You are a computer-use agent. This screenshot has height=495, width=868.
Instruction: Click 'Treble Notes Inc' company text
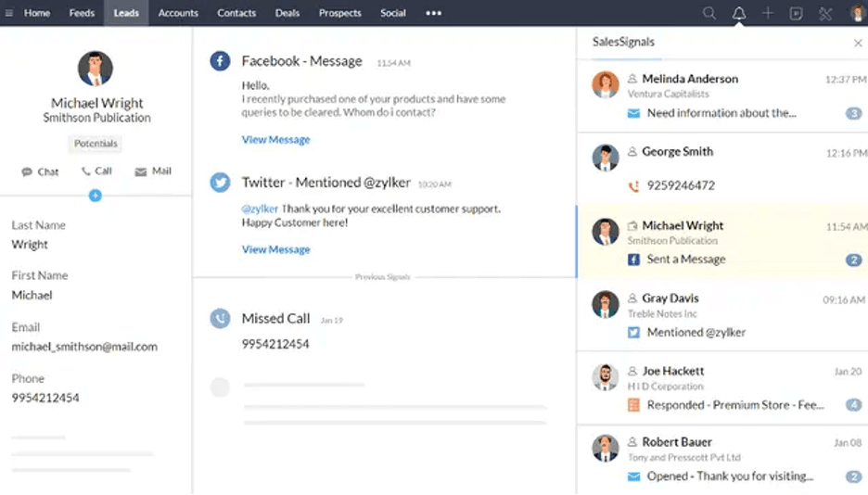click(x=662, y=314)
